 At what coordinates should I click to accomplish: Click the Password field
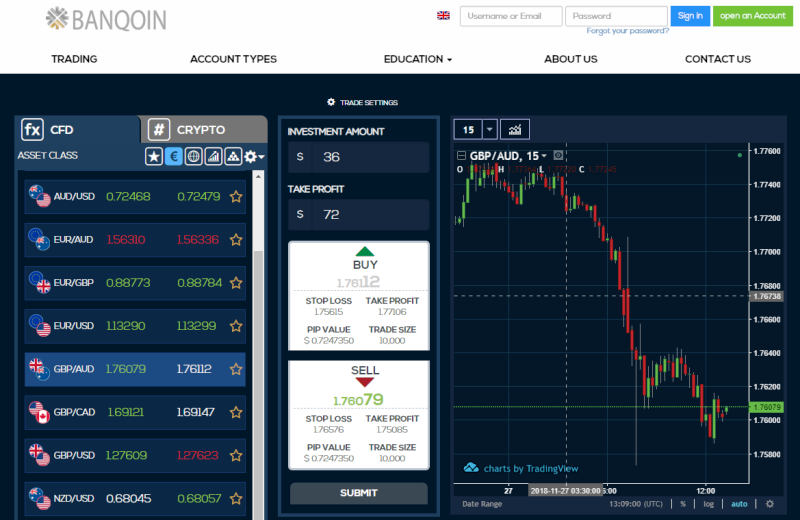616,16
